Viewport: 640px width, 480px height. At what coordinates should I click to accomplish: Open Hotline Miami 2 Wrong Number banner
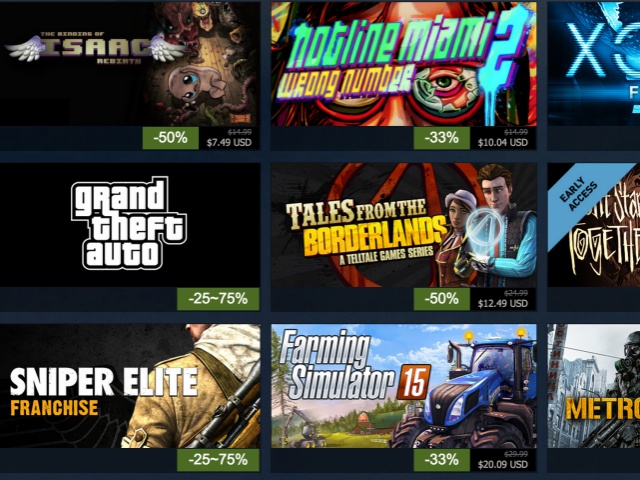click(404, 64)
